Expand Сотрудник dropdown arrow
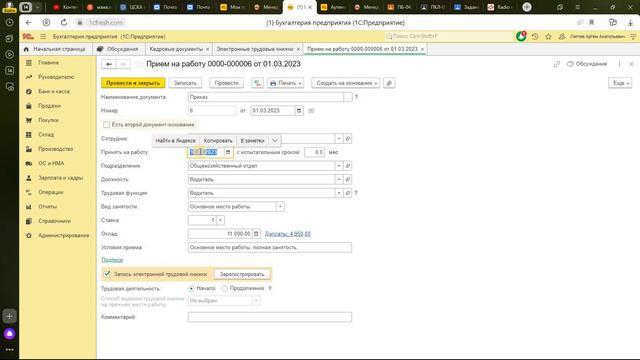This screenshot has width=640, height=360. [338, 139]
